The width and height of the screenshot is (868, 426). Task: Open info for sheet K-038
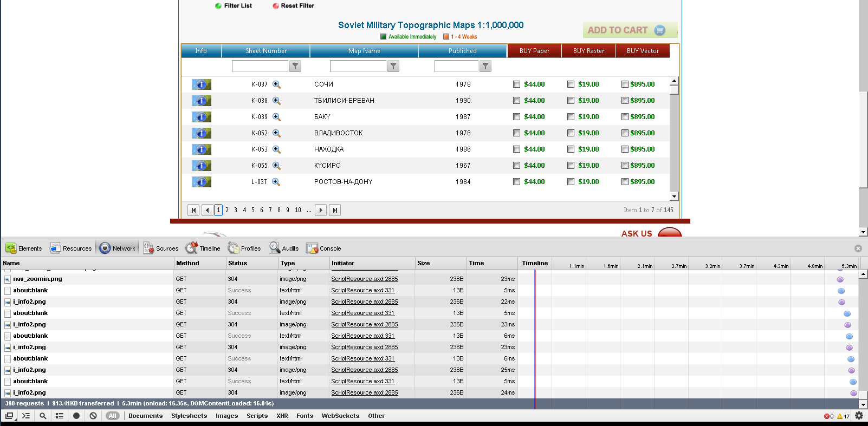pos(202,101)
